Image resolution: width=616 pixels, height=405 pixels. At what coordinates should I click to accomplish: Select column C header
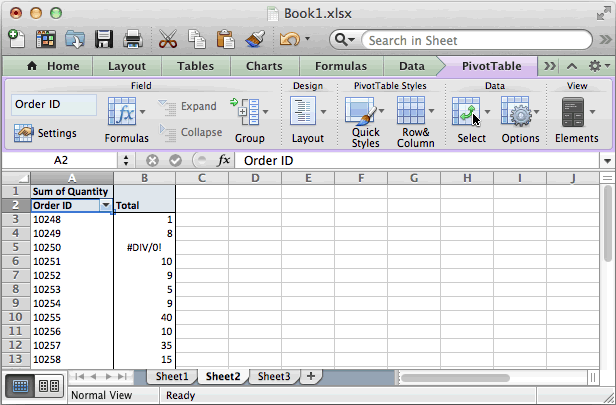[202, 178]
